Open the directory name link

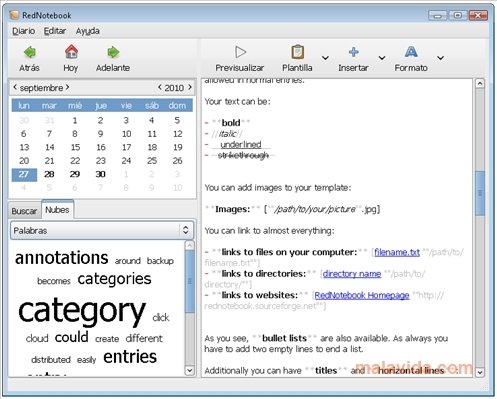coord(352,274)
